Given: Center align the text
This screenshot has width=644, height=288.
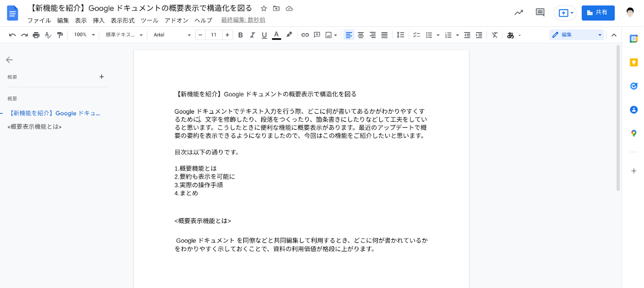Looking at the screenshot, I should (x=361, y=35).
